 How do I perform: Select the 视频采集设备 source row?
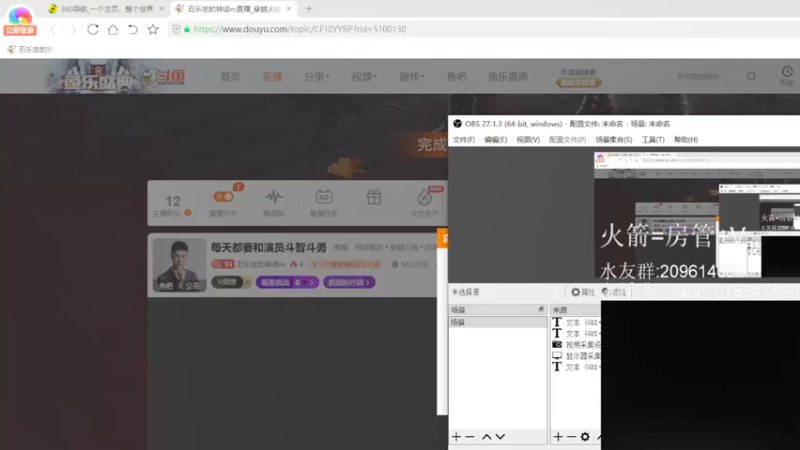click(x=576, y=345)
